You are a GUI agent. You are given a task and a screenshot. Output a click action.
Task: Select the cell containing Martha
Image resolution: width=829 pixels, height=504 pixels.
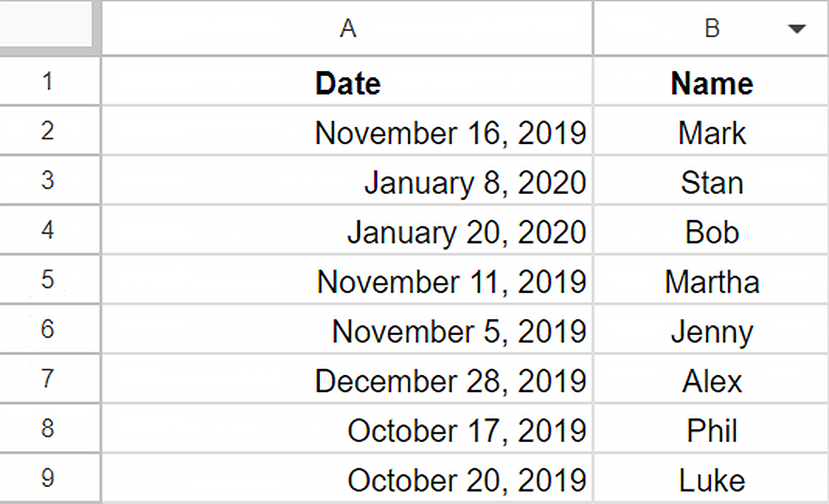coord(711,279)
